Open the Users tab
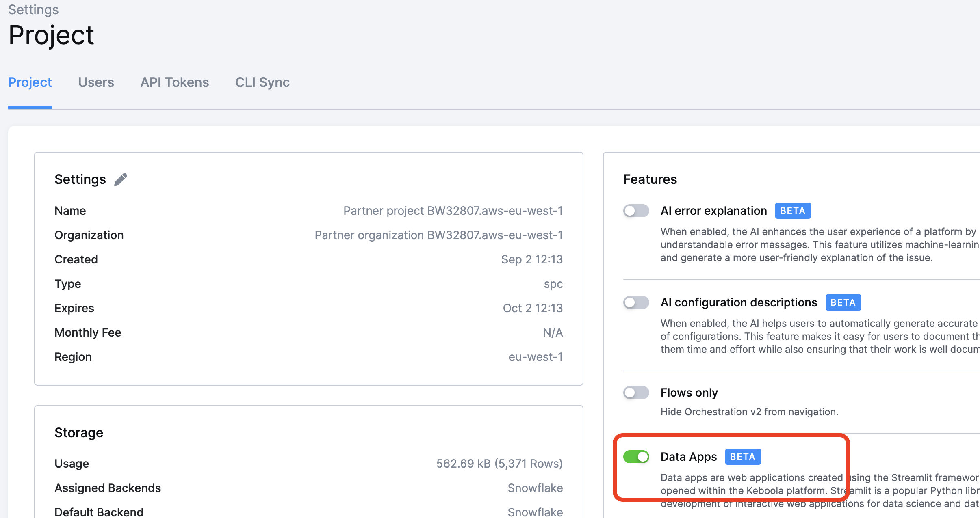This screenshot has height=518, width=980. (96, 82)
